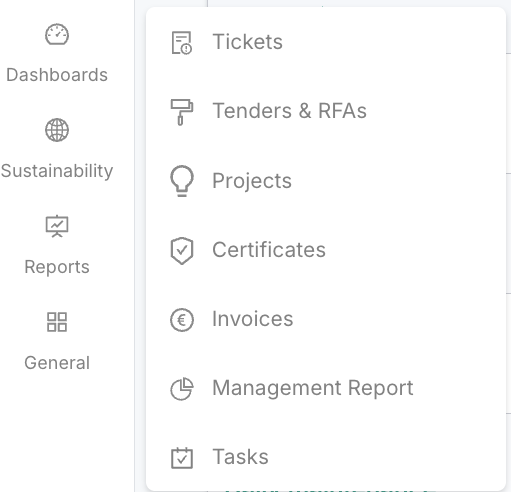This screenshot has width=511, height=492.
Task: Go to Certificates via menu text
Action: pos(269,250)
